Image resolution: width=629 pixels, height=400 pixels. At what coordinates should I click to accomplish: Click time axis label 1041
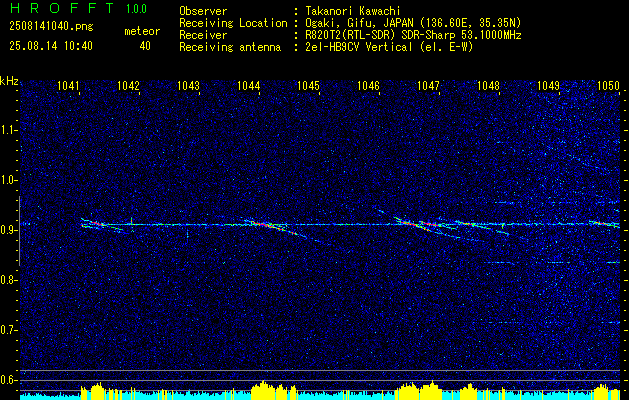(69, 85)
